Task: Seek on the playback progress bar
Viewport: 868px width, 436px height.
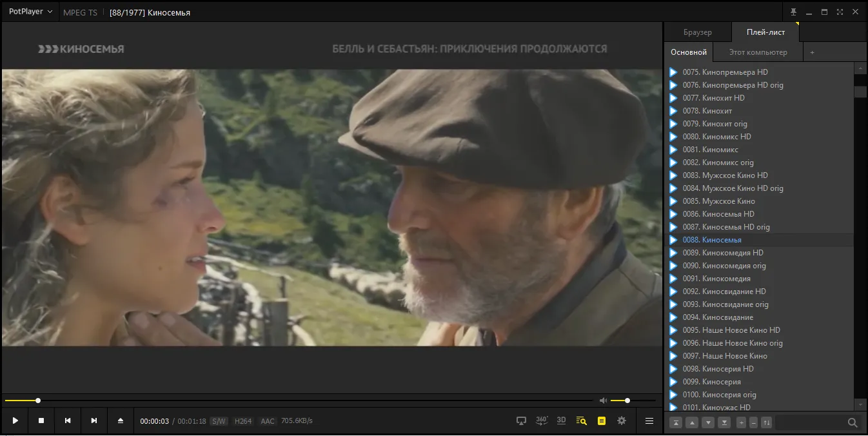Action: point(300,401)
